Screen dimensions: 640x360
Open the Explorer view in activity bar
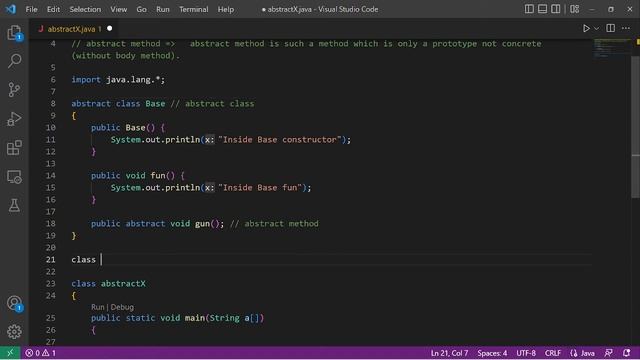click(x=14, y=32)
